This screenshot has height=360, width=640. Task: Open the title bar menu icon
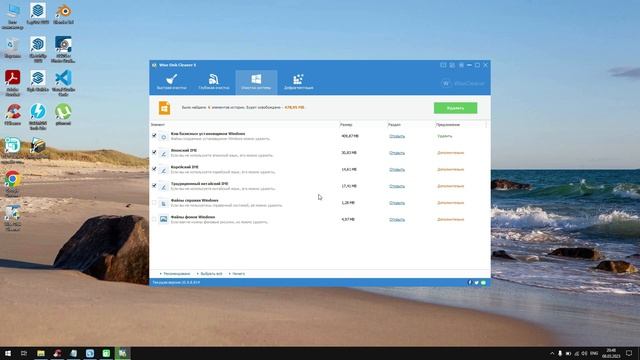[461, 65]
